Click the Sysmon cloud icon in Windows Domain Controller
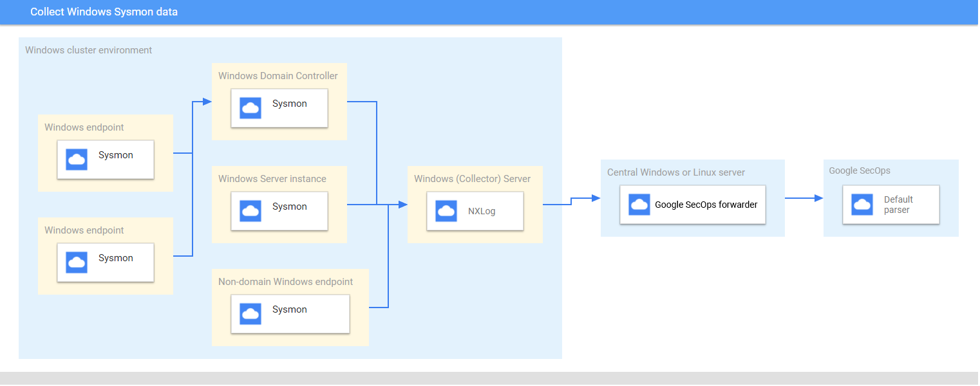The height and width of the screenshot is (386, 980). [250, 107]
